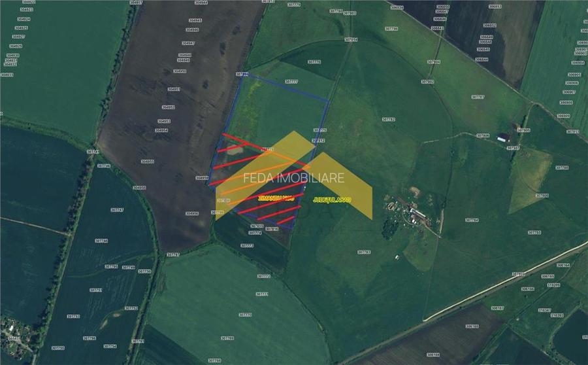
Task: Click parcel number 307747 in dark field
Action: coord(117,210)
